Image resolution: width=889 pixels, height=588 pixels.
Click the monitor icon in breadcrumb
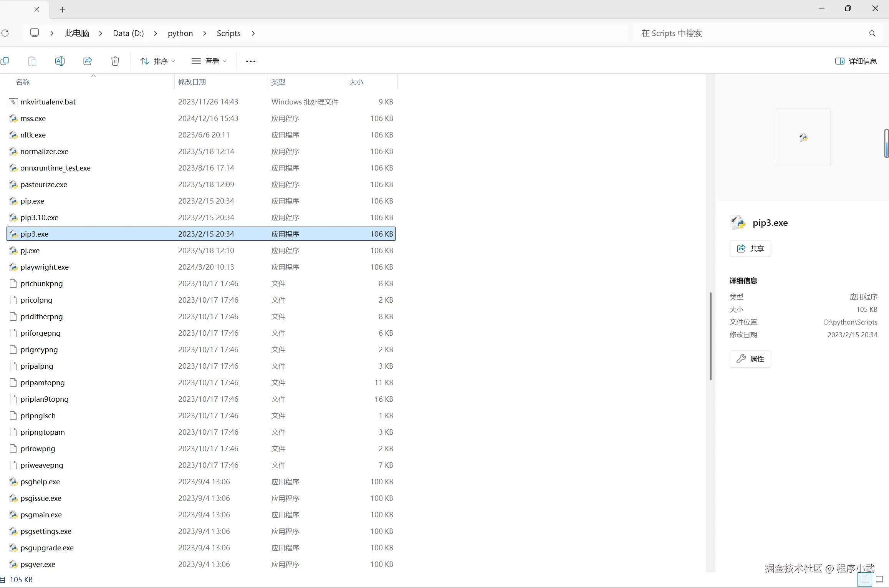click(x=35, y=33)
